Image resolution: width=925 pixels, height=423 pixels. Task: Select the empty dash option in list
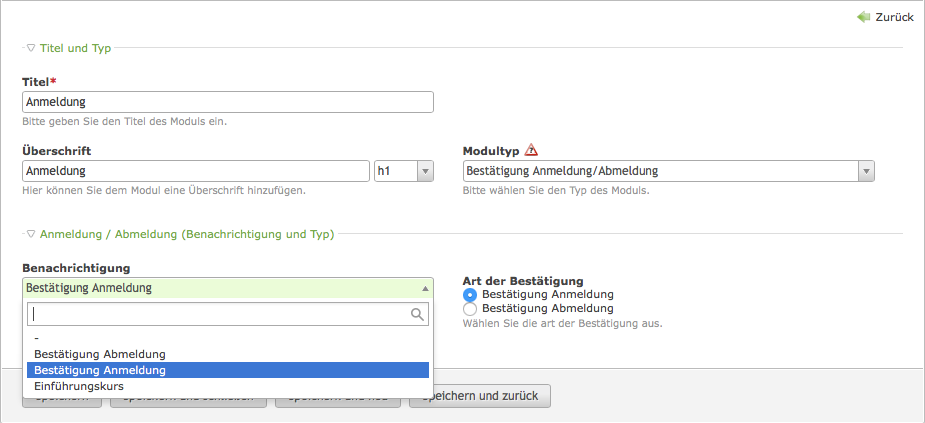coord(36,338)
